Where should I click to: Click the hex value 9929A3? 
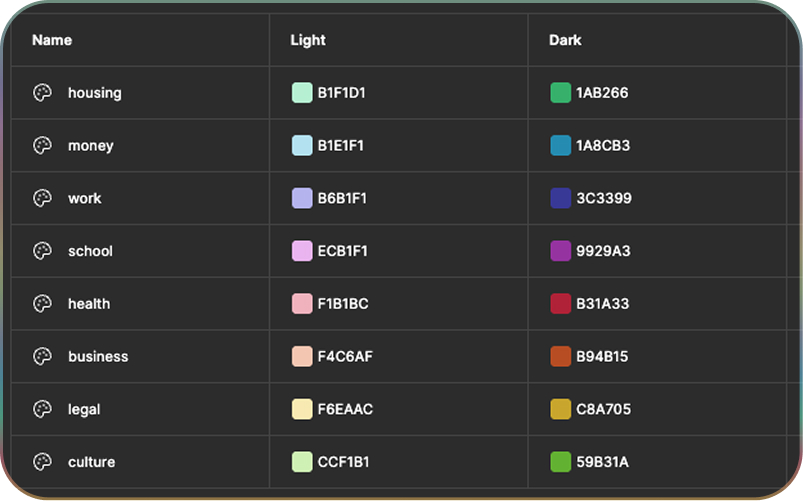point(603,251)
